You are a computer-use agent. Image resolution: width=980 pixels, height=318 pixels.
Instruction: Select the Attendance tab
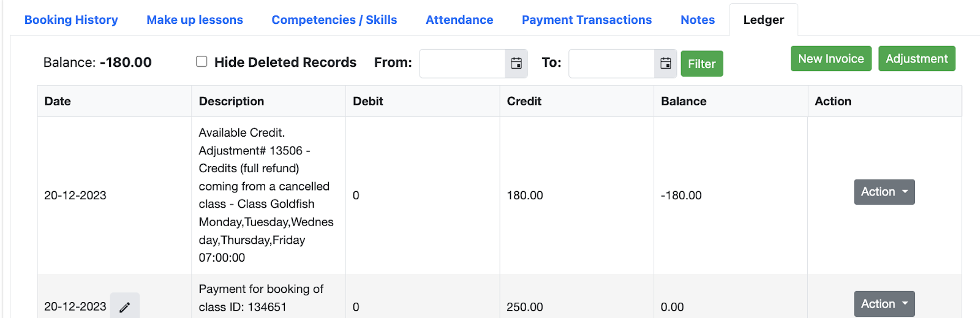pyautogui.click(x=459, y=20)
